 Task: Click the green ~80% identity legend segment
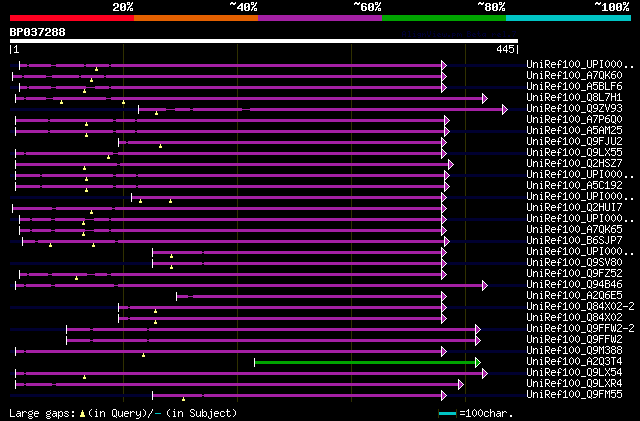click(x=444, y=18)
